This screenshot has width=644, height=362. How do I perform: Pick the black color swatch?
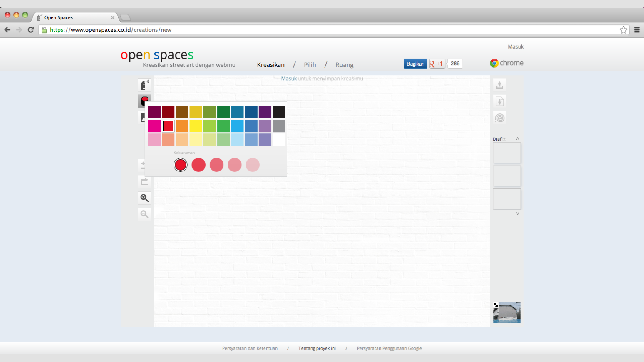point(279,112)
